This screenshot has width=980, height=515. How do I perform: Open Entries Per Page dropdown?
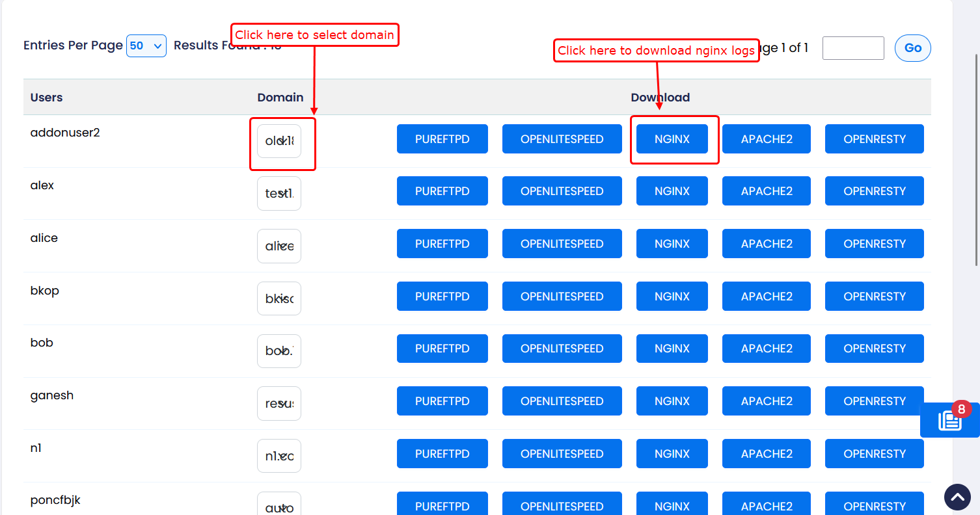(x=146, y=46)
